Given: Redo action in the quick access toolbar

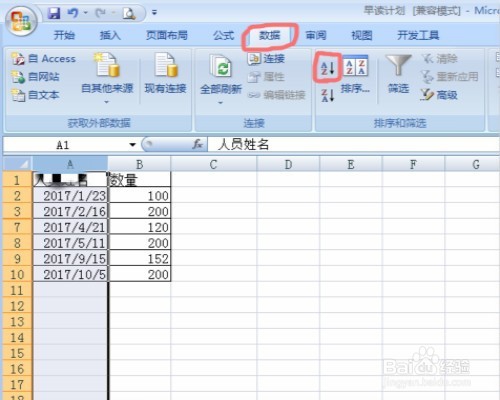Looking at the screenshot, I should [100, 13].
